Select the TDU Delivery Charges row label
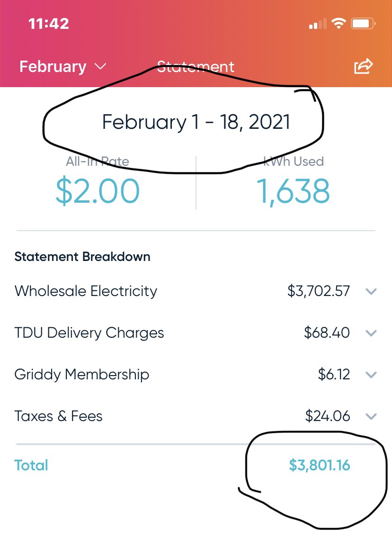 (x=89, y=333)
